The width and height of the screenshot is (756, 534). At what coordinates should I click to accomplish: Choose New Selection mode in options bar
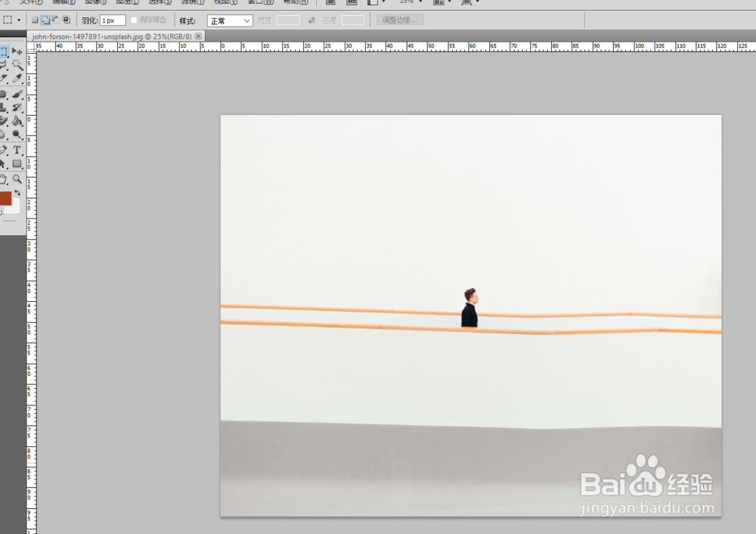click(x=35, y=20)
